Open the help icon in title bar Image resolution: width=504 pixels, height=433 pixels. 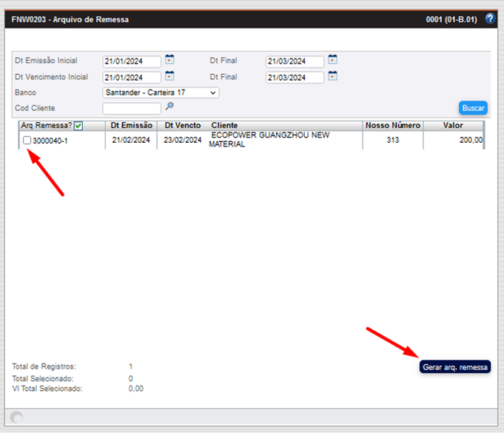[x=490, y=19]
